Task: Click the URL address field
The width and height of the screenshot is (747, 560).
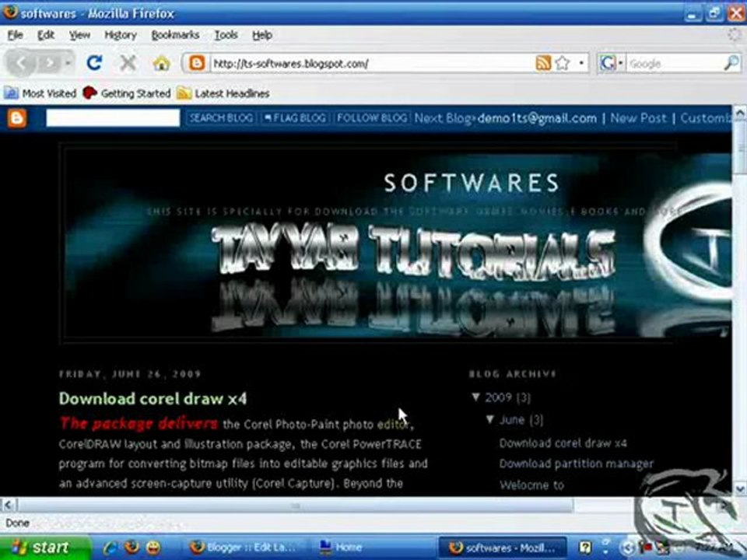Action: pyautogui.click(x=372, y=63)
